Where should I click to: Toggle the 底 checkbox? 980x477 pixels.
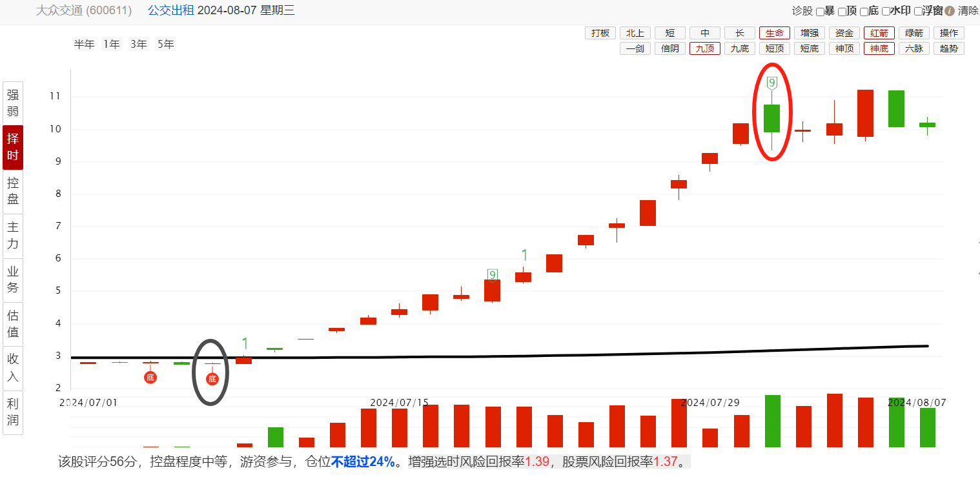(864, 12)
